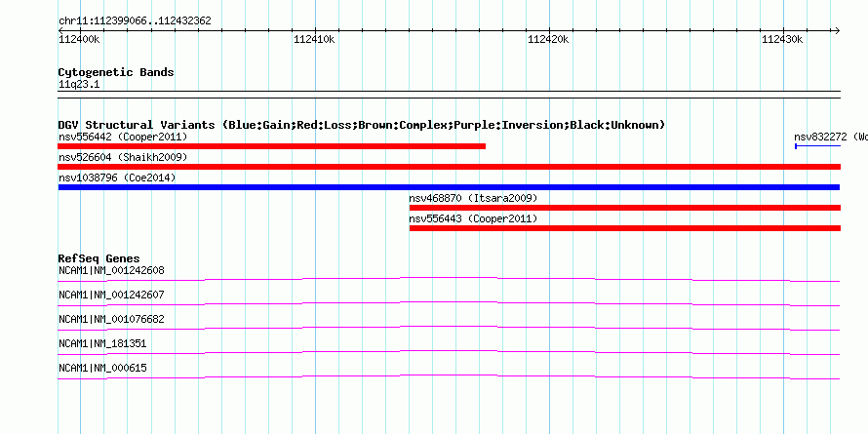Open the nsv832272 variant label
Image resolution: width=868 pixels, height=434 pixels.
pos(830,137)
